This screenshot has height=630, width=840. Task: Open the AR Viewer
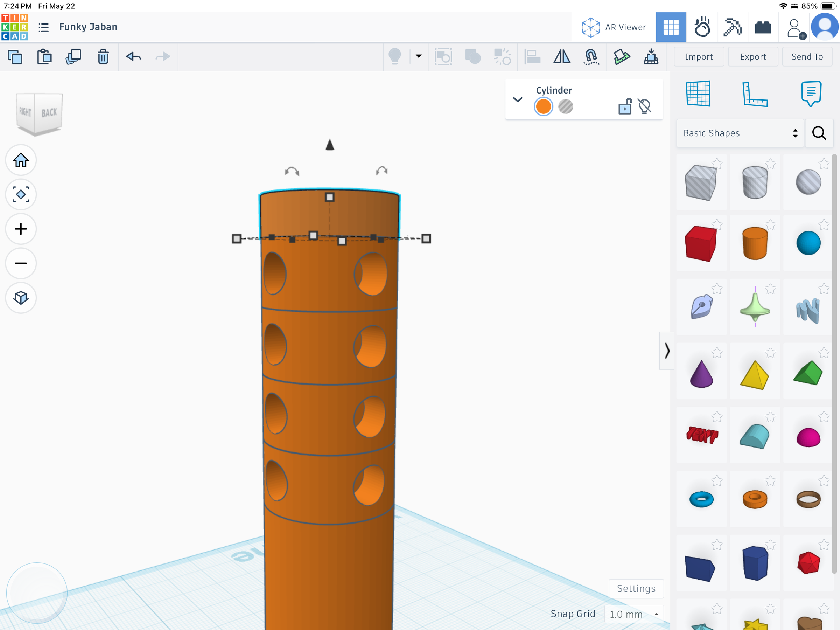pos(614,27)
